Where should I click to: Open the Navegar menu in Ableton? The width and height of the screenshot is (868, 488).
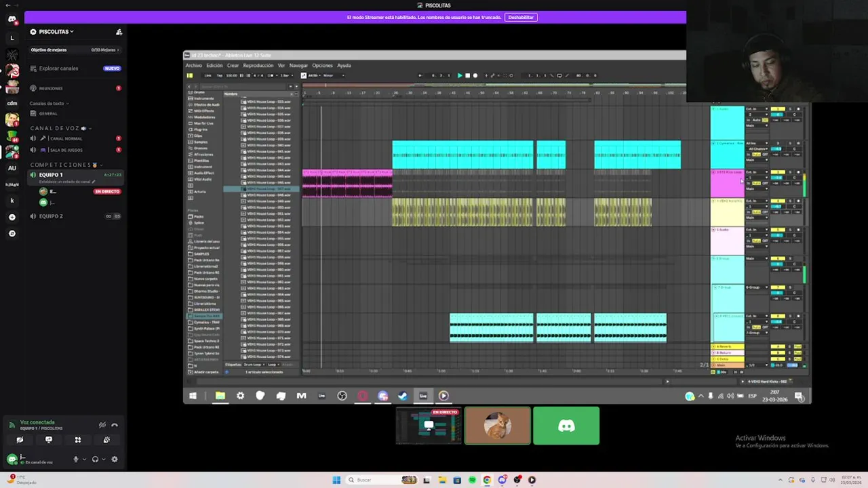pos(298,66)
